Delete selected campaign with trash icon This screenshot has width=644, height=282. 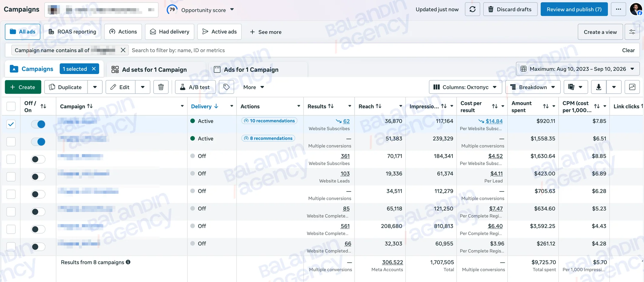coord(161,87)
